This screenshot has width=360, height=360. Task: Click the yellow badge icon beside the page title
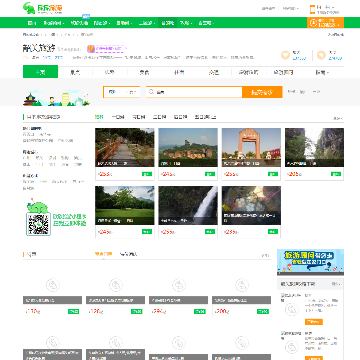(91, 49)
